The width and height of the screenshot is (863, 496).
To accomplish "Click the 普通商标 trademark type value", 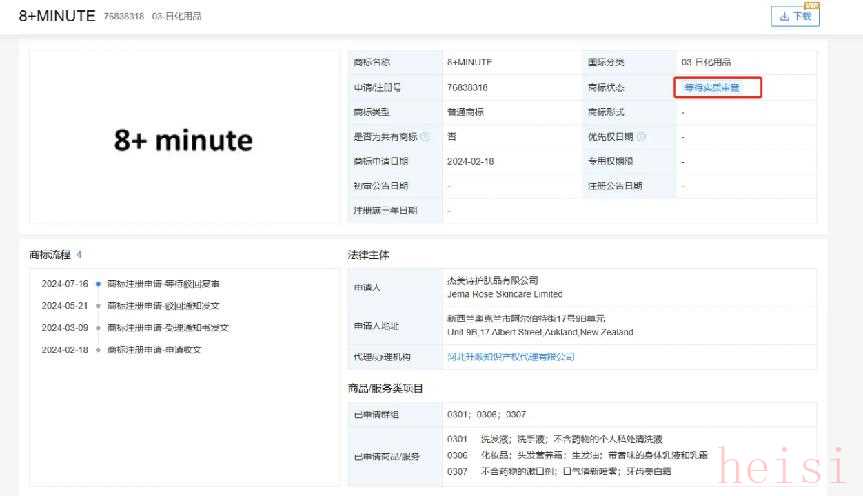I will coord(465,112).
